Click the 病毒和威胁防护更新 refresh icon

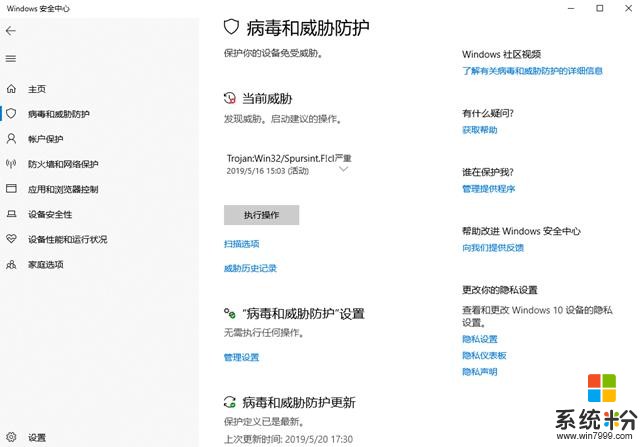click(230, 402)
